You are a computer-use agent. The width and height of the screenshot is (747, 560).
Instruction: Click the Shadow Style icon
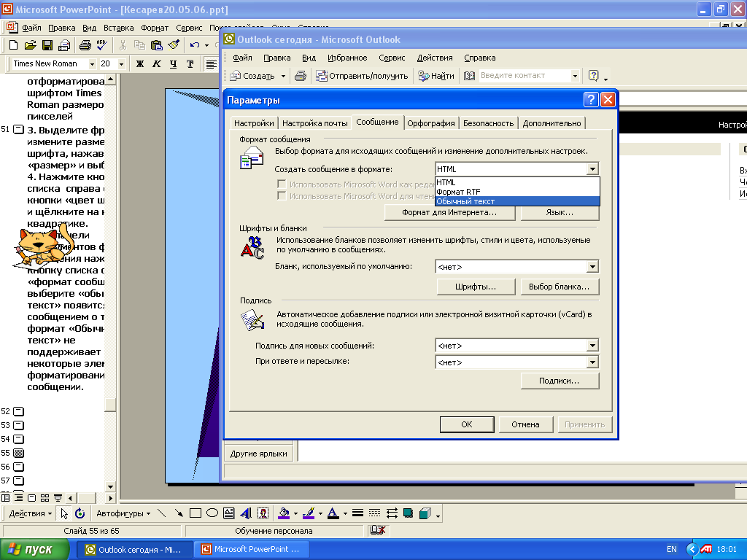pyautogui.click(x=409, y=513)
